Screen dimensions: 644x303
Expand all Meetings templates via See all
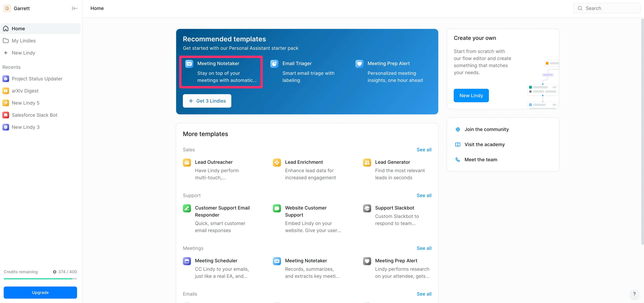(x=424, y=248)
